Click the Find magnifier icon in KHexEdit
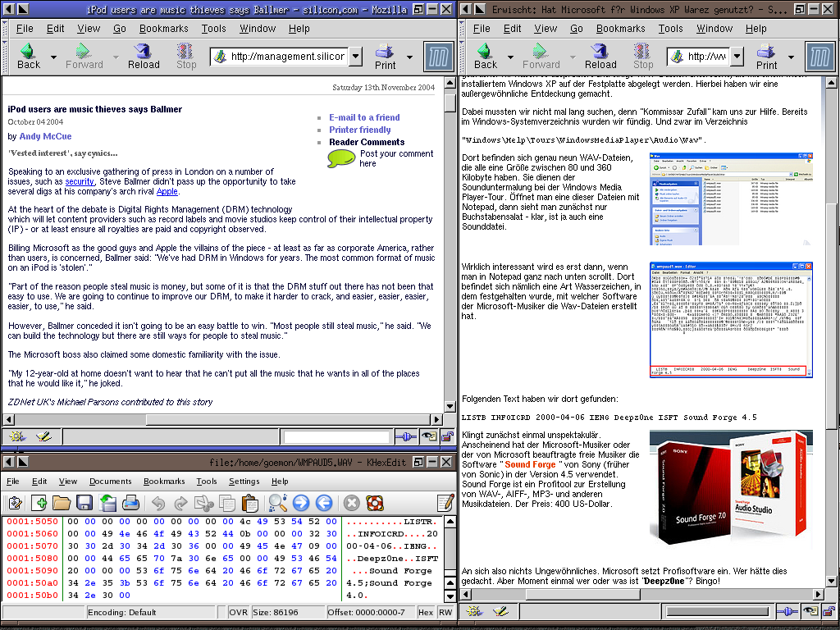840x630 pixels. [x=277, y=503]
